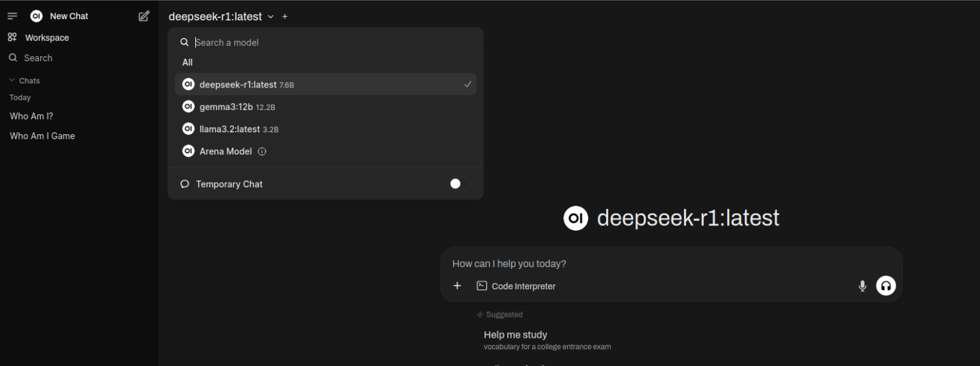Click plus icon in message input box
980x366 pixels.
tap(457, 286)
